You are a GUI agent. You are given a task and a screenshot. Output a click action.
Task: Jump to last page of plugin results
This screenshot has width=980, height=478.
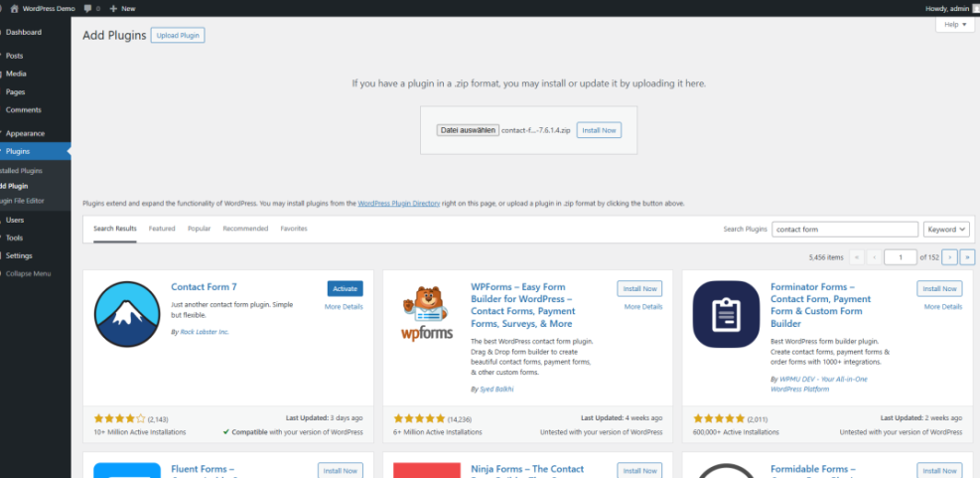(967, 257)
